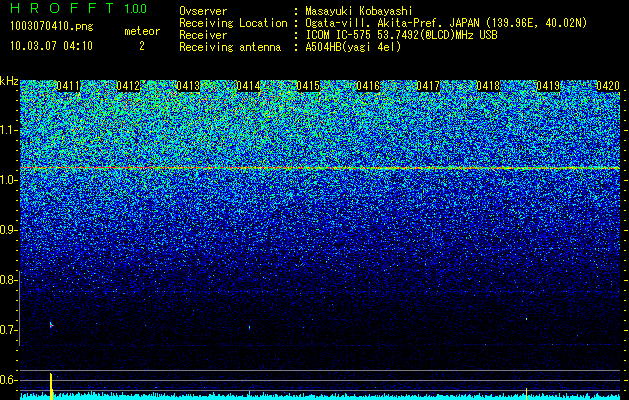The width and height of the screenshot is (629, 400).
Task: Select the file name 1003070410.png
Action: [x=52, y=27]
